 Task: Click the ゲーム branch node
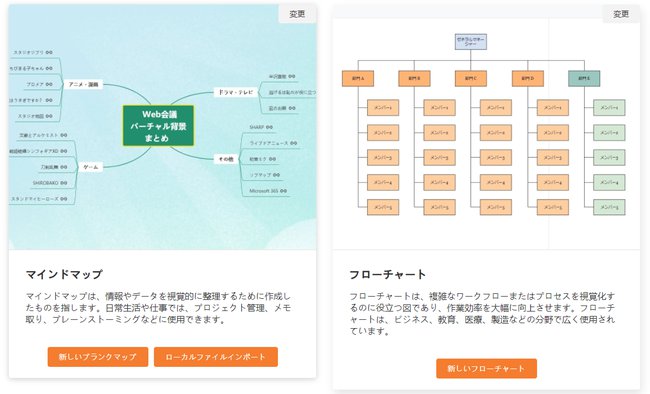pyautogui.click(x=91, y=167)
